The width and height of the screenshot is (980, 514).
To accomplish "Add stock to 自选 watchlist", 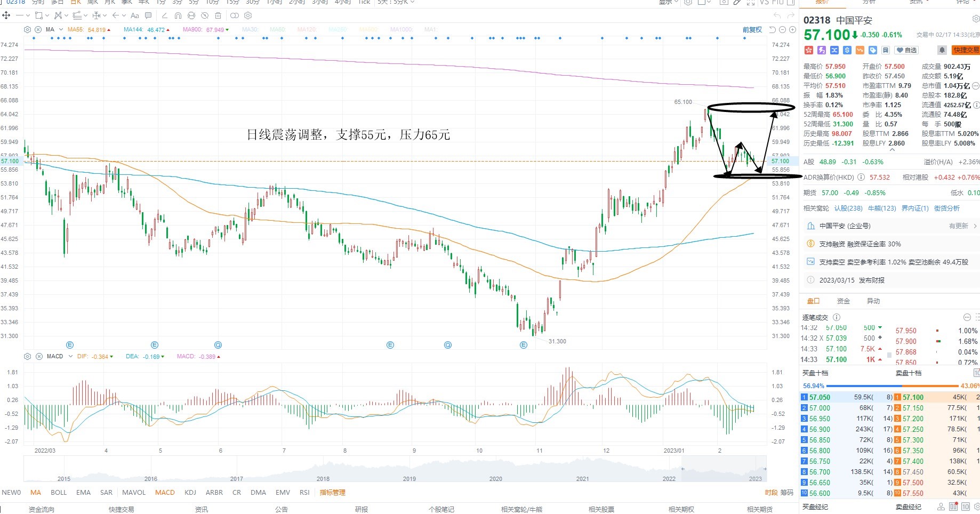I will tap(906, 50).
